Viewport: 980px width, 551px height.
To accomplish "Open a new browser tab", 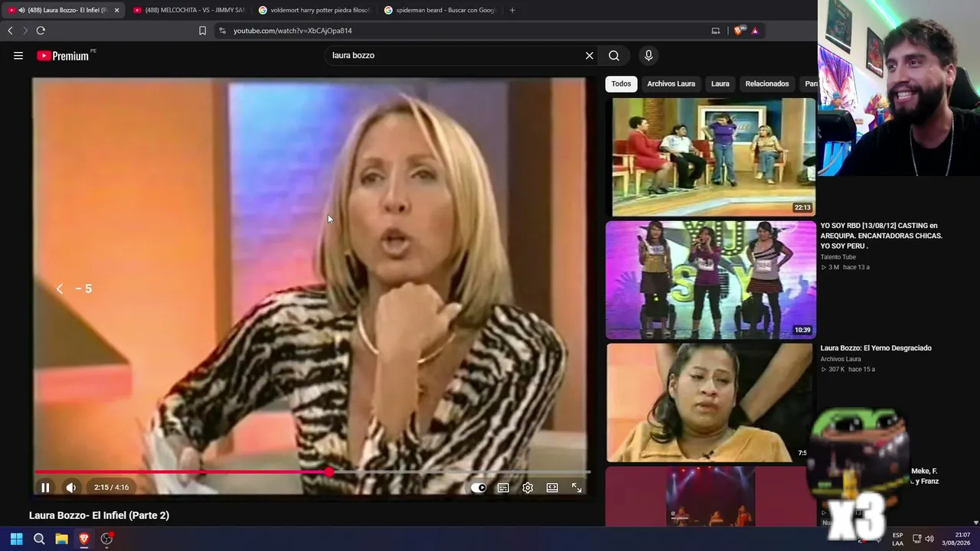I will [512, 10].
